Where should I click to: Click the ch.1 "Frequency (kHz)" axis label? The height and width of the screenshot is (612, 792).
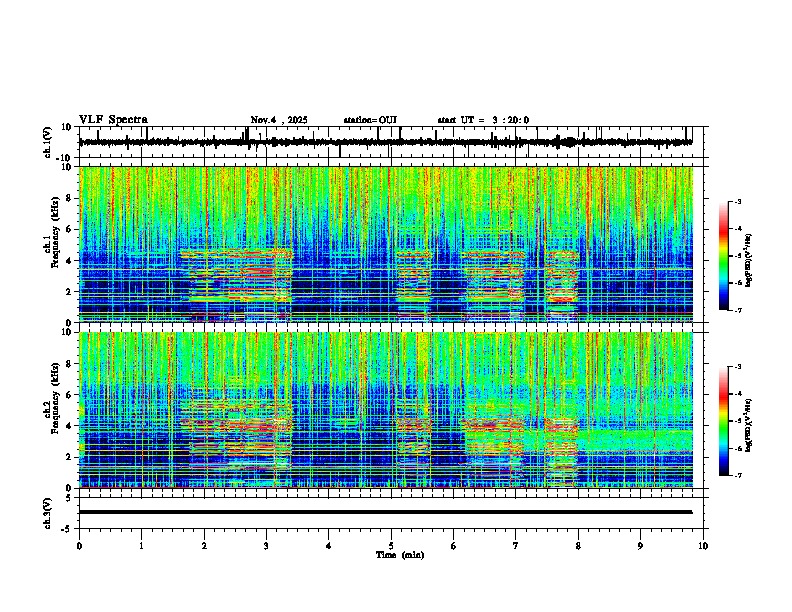pyautogui.click(x=55, y=232)
